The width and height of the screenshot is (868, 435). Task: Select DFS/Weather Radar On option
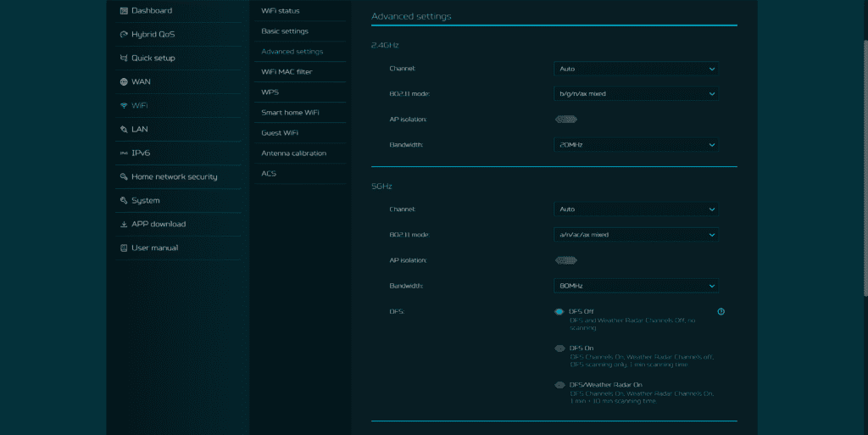coord(559,384)
